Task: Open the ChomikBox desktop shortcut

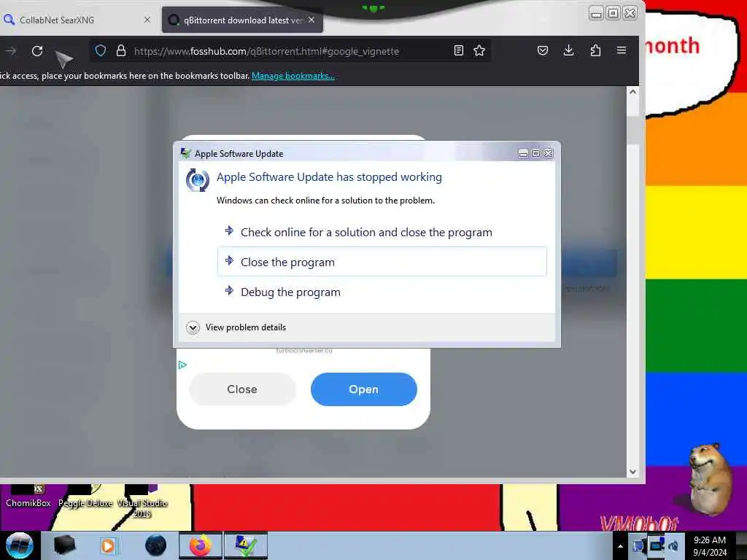Action: (28, 497)
